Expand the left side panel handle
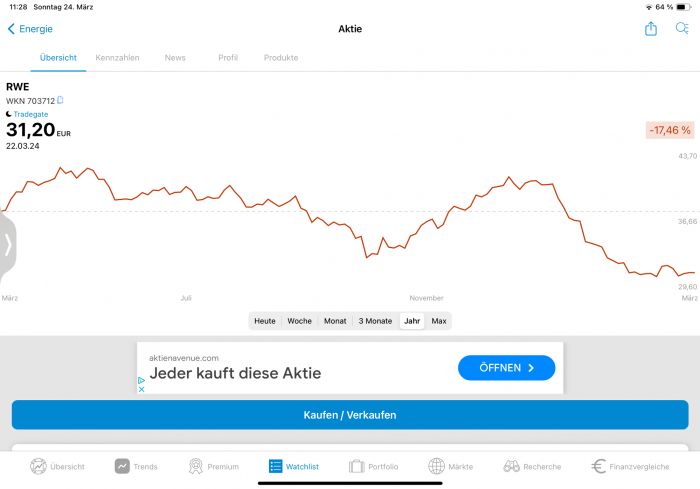This screenshot has width=700, height=489. click(x=8, y=245)
